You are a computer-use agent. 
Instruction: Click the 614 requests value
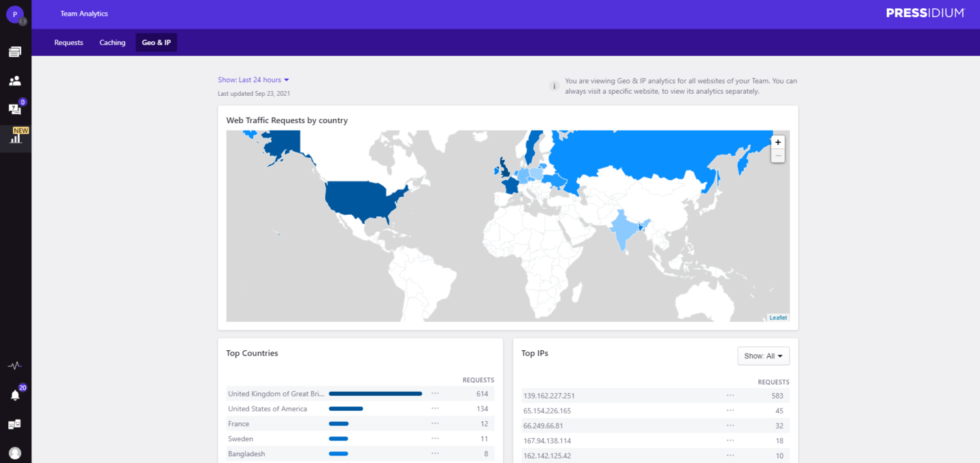click(483, 394)
